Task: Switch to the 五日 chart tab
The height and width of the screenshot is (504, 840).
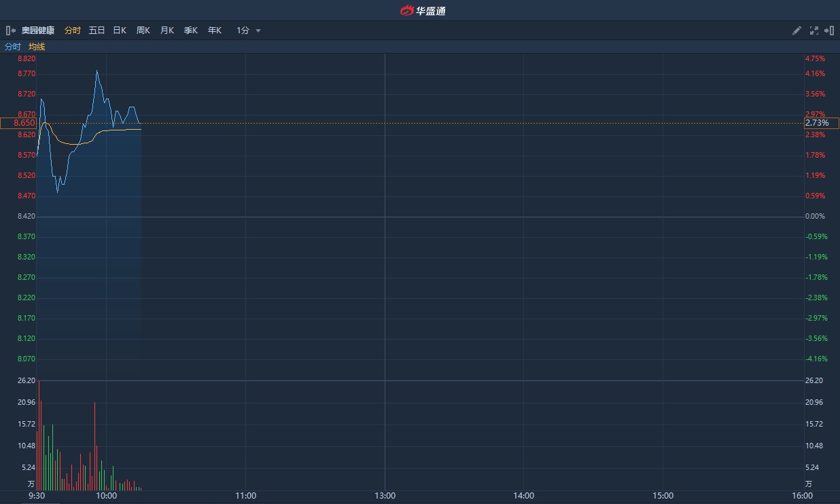Action: click(97, 31)
